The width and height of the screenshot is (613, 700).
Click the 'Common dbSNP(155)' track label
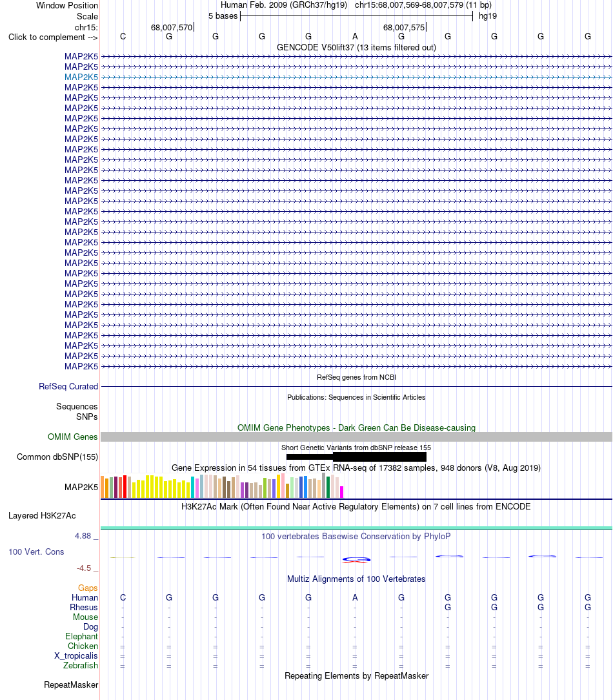(x=57, y=457)
